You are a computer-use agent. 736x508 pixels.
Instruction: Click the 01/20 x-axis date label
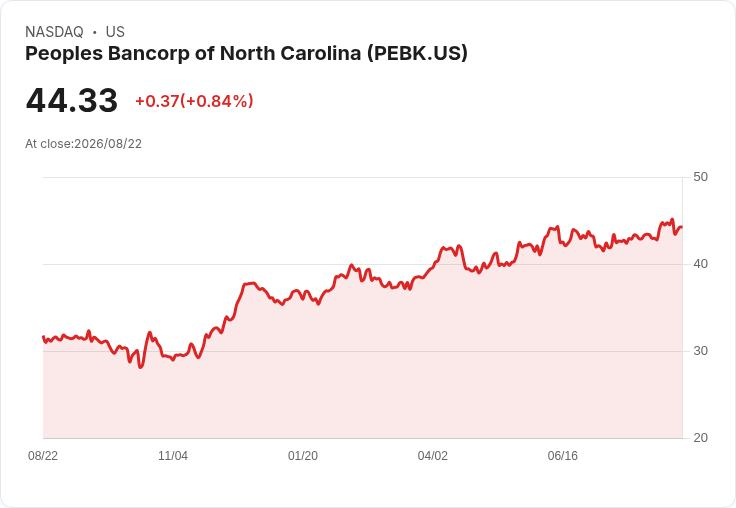[303, 455]
